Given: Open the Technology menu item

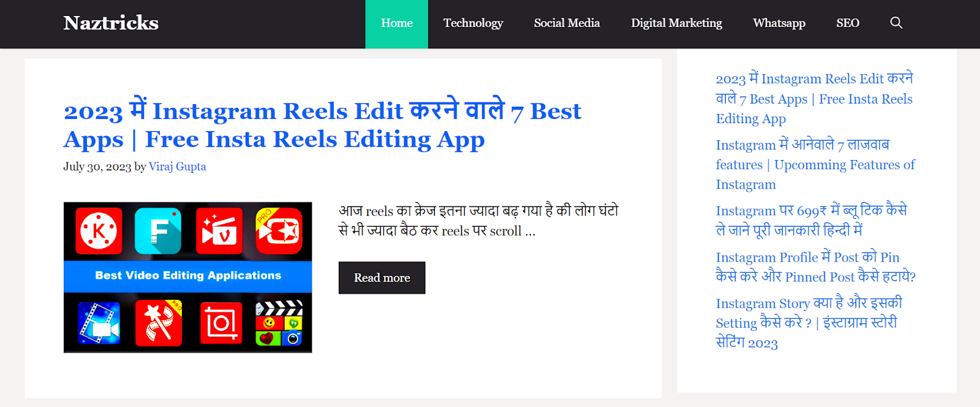Looking at the screenshot, I should [x=473, y=23].
